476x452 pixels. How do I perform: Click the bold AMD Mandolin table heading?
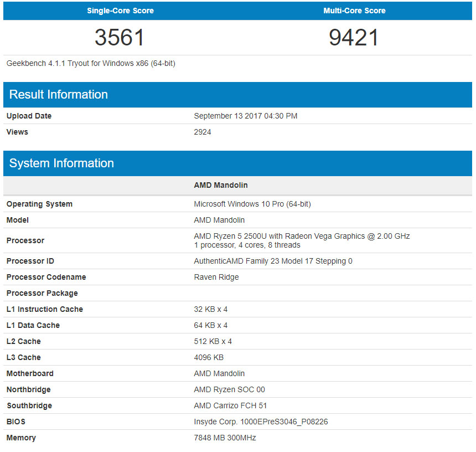[221, 185]
